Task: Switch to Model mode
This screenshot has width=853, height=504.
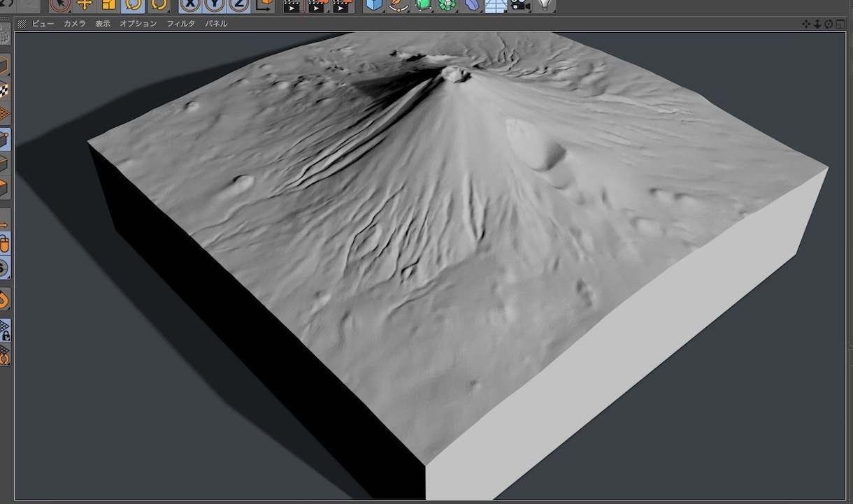Action: (5, 65)
